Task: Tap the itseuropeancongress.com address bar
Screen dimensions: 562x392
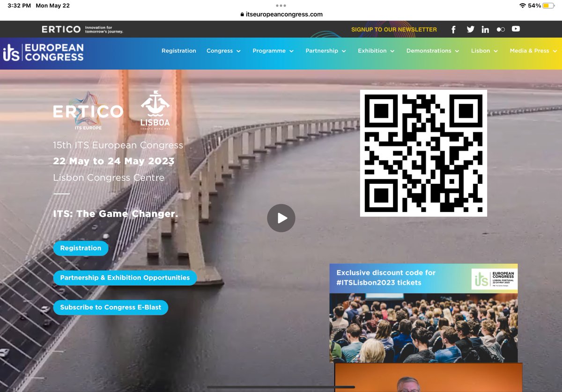Action: click(281, 15)
